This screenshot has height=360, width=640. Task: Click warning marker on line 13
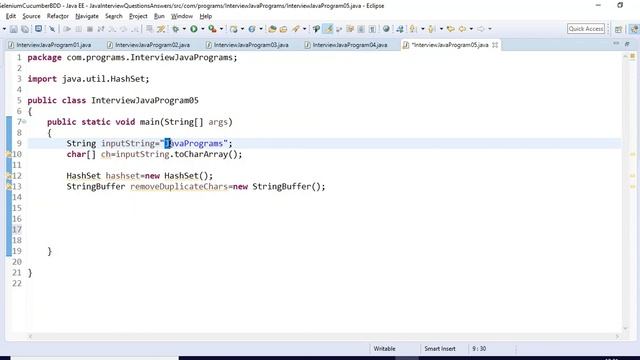click(9, 187)
